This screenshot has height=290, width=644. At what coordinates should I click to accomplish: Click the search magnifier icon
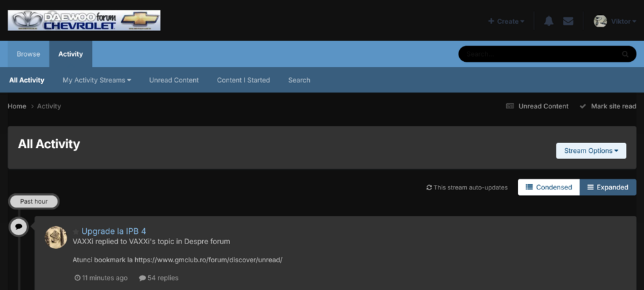[625, 54]
